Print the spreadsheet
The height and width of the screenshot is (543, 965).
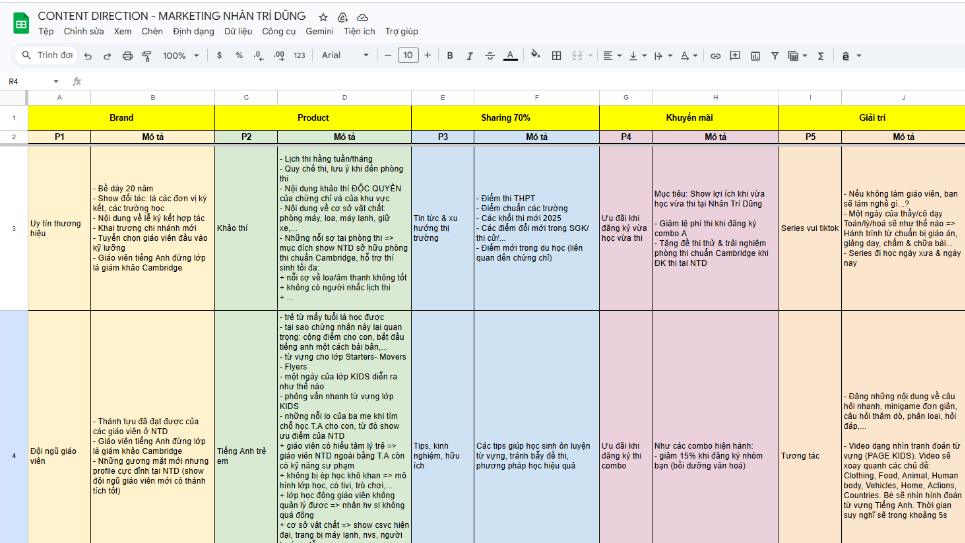(127, 55)
